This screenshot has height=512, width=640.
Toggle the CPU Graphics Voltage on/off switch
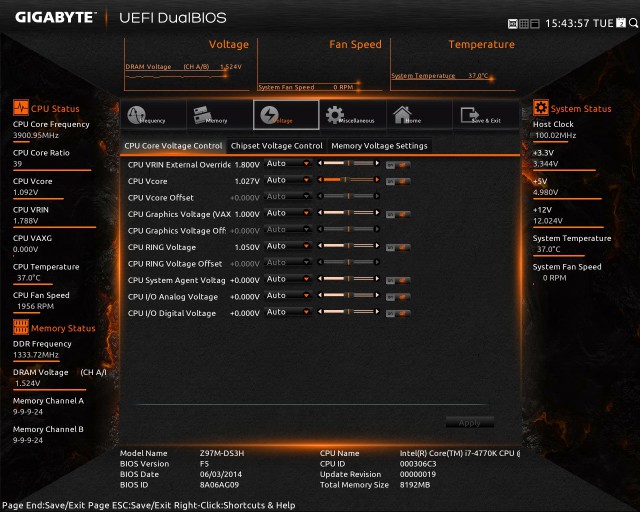point(398,214)
